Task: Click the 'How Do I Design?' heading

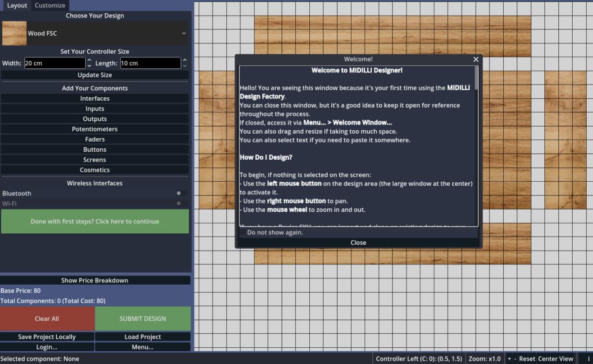Action: pyautogui.click(x=266, y=157)
